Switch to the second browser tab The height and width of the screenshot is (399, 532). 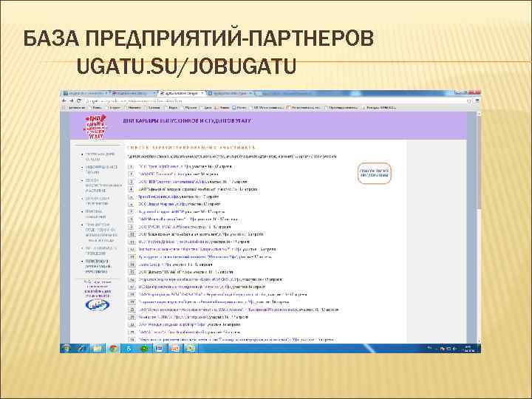134,93
